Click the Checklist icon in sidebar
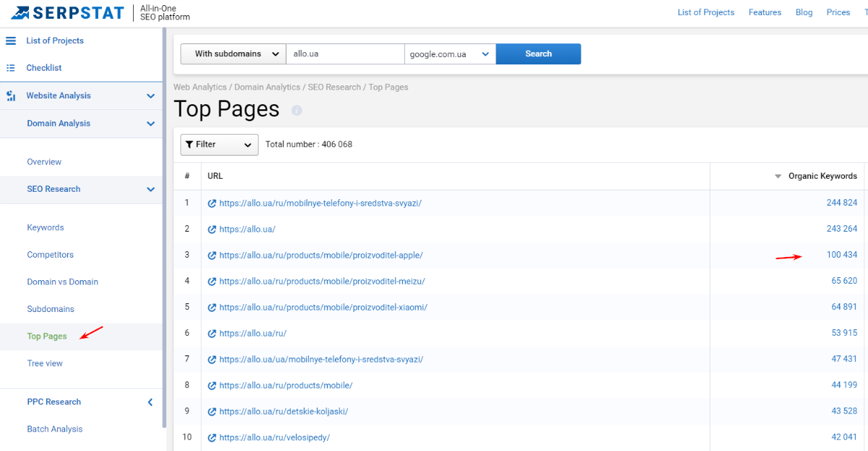Image resolution: width=868 pixels, height=451 pixels. [x=11, y=68]
